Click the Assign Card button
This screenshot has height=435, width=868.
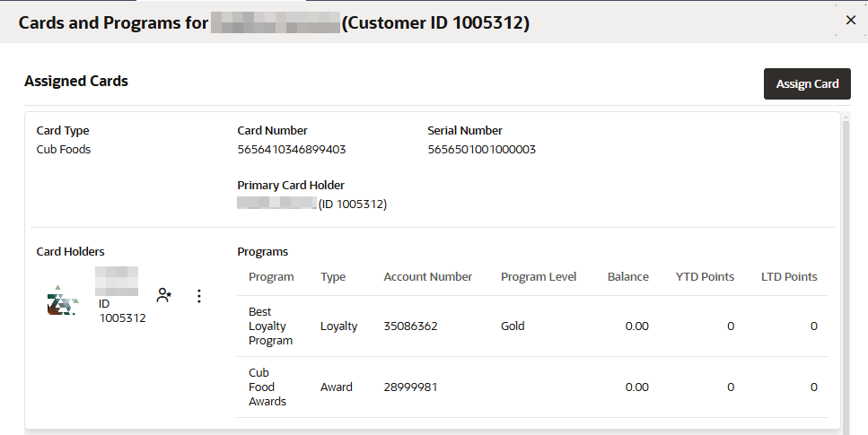(807, 84)
